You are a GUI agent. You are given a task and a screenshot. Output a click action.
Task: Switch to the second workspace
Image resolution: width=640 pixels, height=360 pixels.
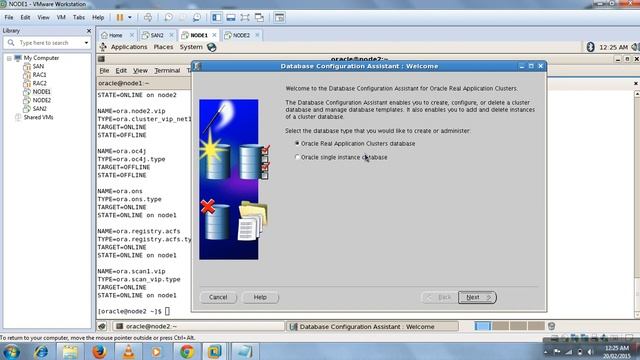point(500,326)
